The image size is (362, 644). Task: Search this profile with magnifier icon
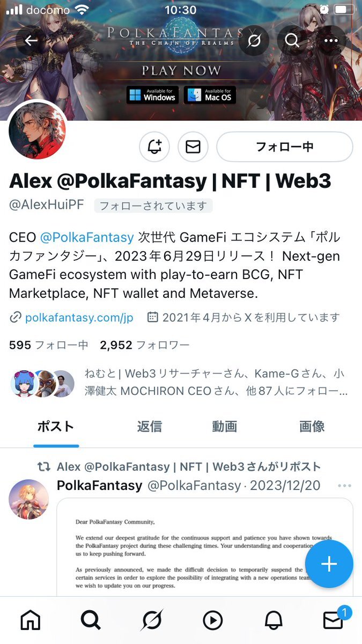click(x=292, y=40)
